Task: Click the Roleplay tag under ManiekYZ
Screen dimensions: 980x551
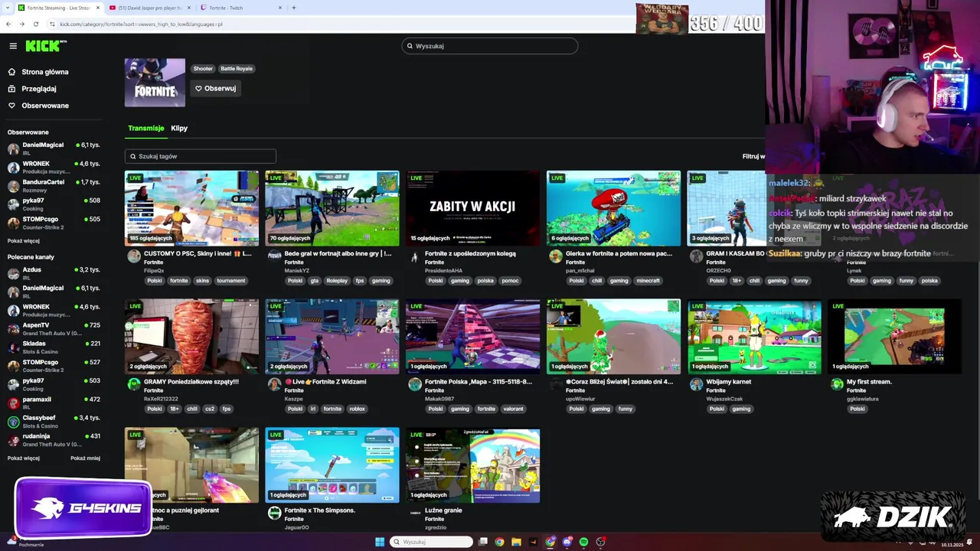Action: 337,281
